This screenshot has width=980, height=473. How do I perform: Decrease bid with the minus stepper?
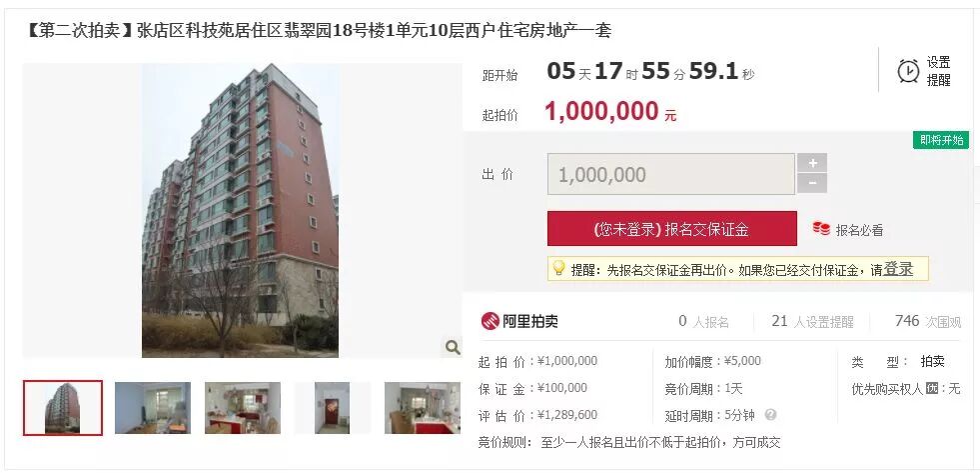point(812,183)
